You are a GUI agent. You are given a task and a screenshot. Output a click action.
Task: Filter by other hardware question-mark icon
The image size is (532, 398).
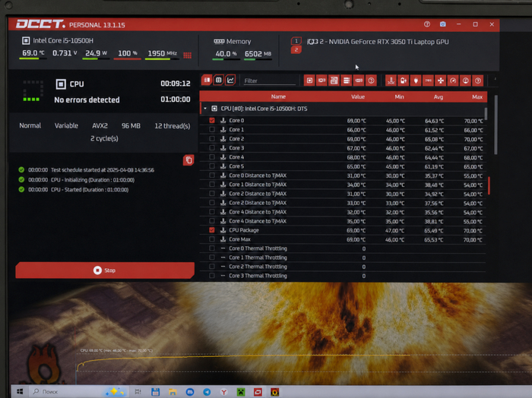pos(371,81)
